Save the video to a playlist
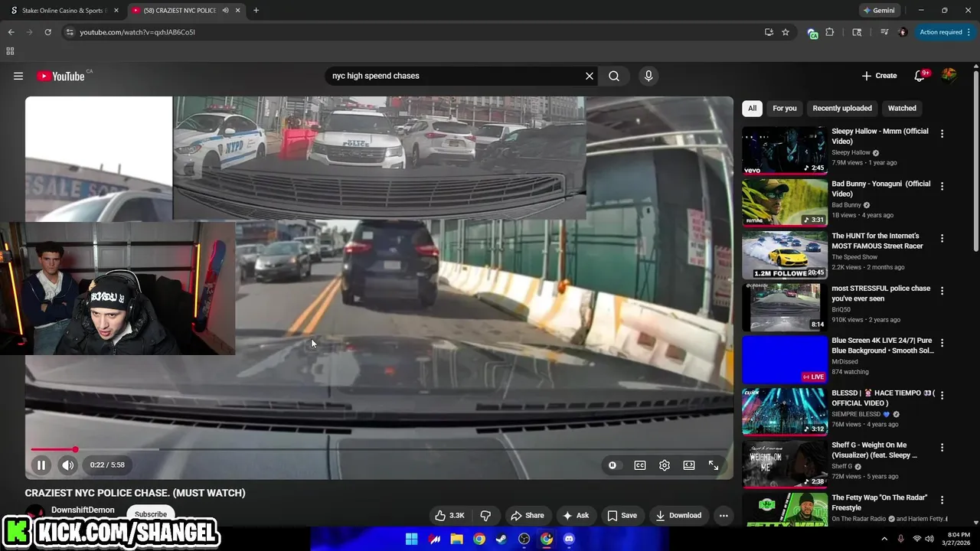This screenshot has width=980, height=551. click(x=622, y=516)
